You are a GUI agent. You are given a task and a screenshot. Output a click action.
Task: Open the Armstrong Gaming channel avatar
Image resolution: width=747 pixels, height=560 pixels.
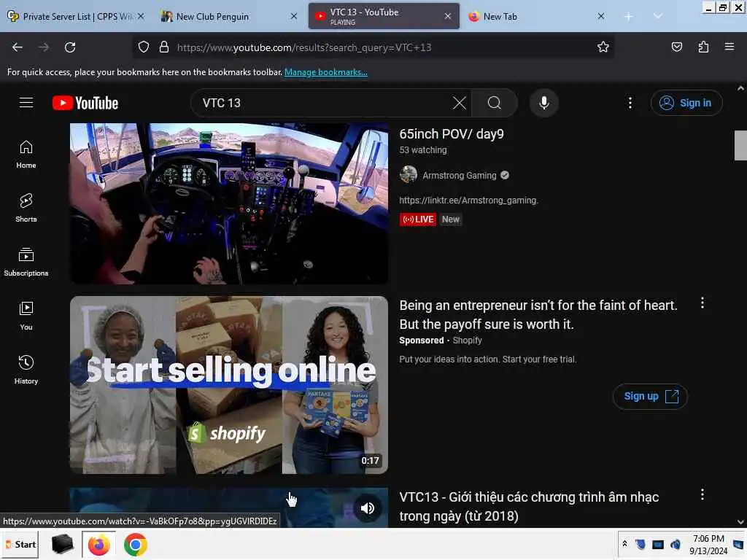[409, 175]
